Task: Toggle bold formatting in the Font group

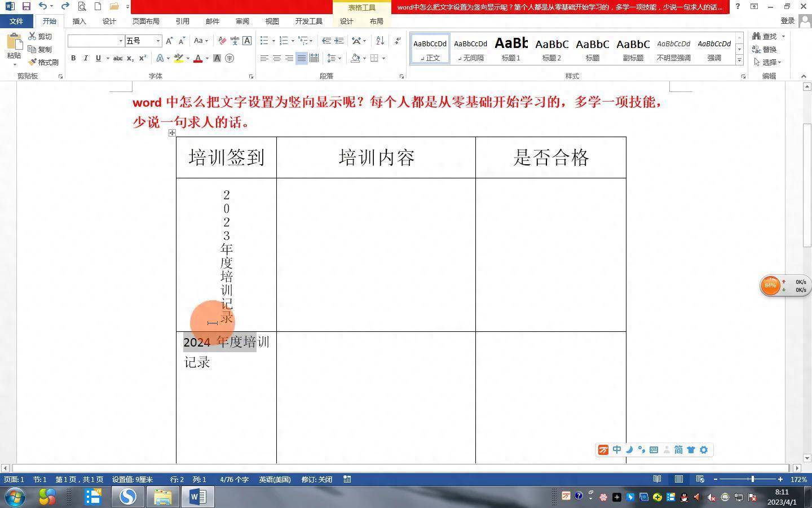Action: [x=73, y=58]
